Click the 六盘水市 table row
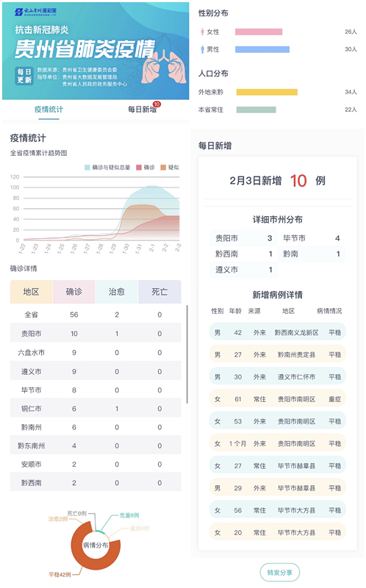The height and width of the screenshot is (588, 366). tap(96, 353)
